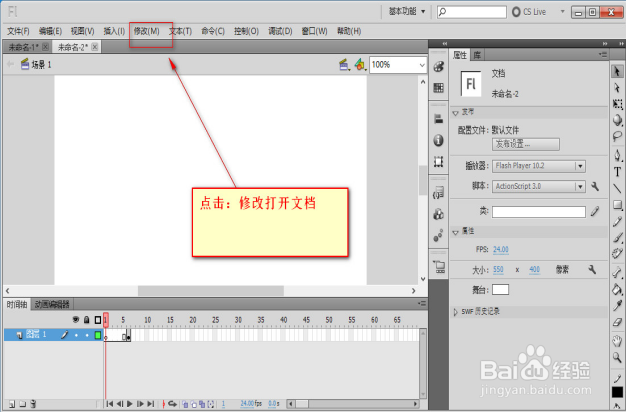
Task: Toggle Onion Skin button
Action: (185, 404)
